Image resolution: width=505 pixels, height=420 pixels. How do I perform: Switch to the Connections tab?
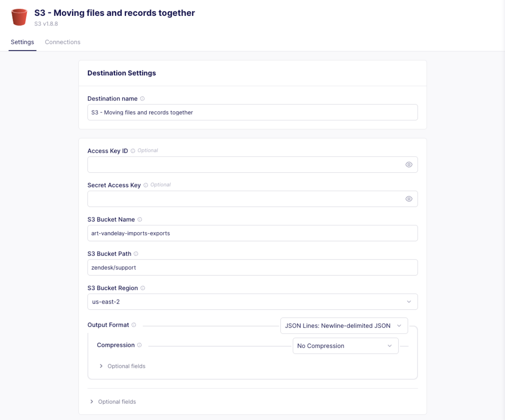62,42
